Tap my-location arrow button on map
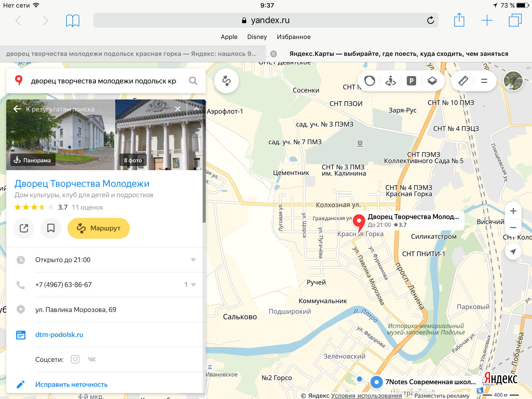This screenshot has height=399, width=532. pyautogui.click(x=513, y=251)
